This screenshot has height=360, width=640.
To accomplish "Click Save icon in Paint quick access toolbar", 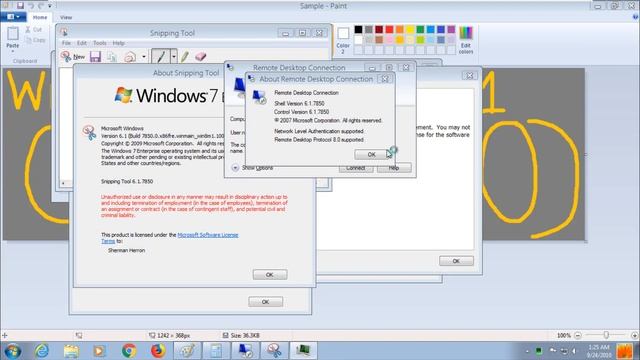I will 20,5.
